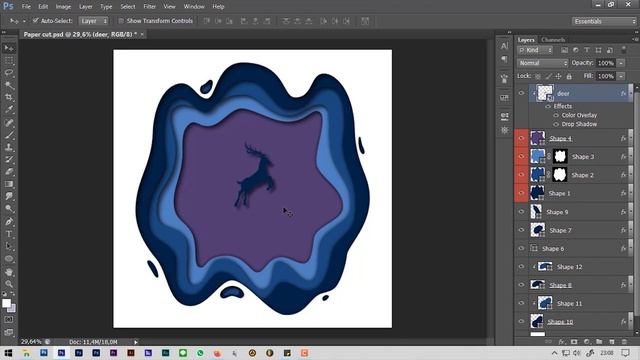Viewport: 640px width, 360px height.
Task: Hide the Shape 9 layer
Action: point(521,212)
